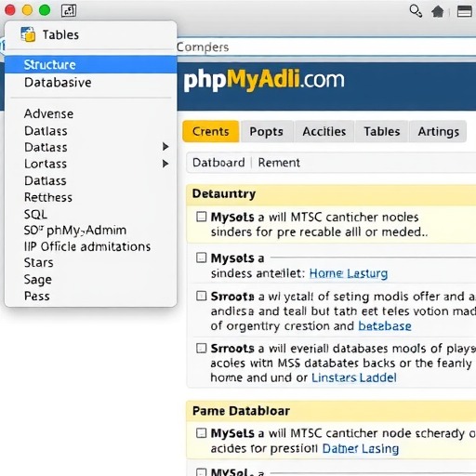Follow the 'betabase' link
This screenshot has height=476, width=476.
pos(385,326)
